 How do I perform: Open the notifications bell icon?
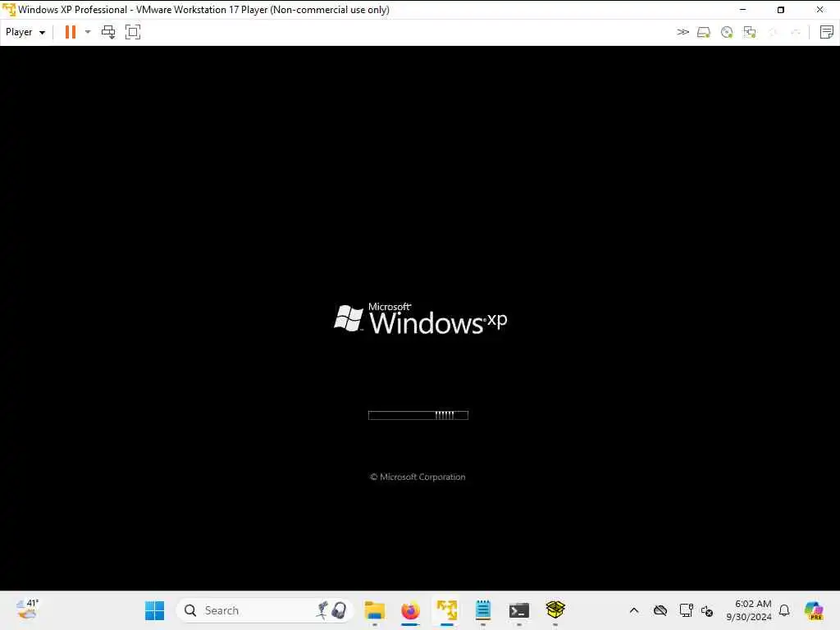click(x=784, y=610)
